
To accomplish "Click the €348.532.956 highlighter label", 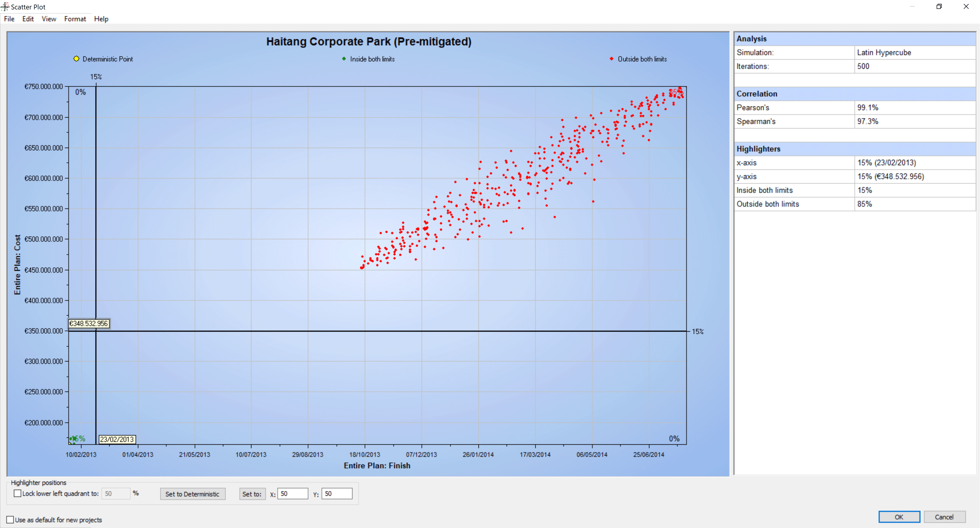I will point(89,323).
